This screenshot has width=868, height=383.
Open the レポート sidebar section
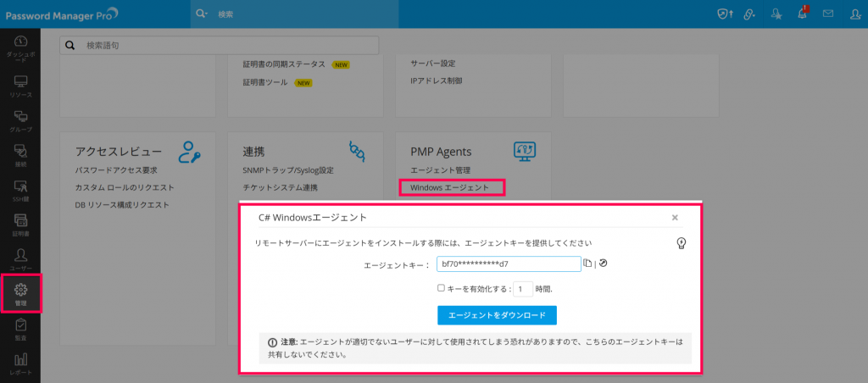coord(20,364)
